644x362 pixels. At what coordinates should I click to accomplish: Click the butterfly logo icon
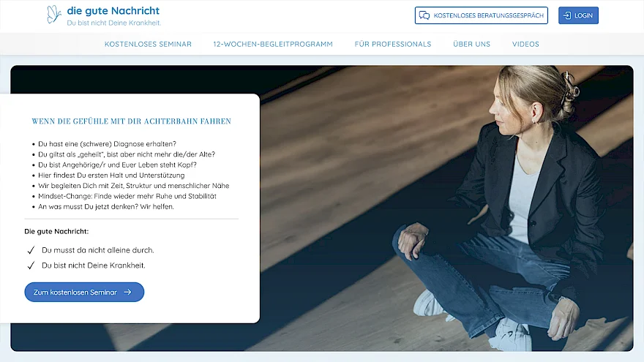(x=54, y=15)
